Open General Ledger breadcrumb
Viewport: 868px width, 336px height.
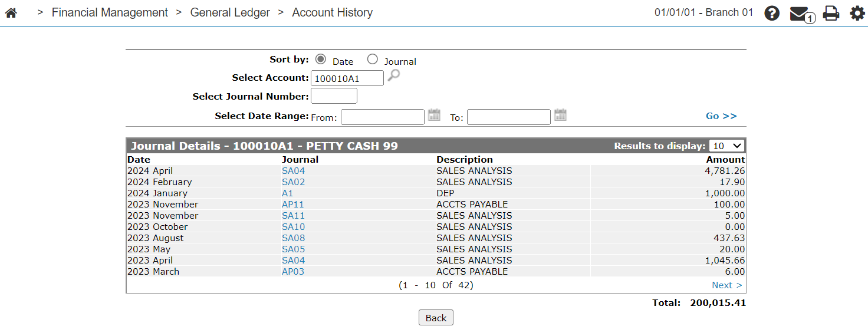tap(230, 12)
